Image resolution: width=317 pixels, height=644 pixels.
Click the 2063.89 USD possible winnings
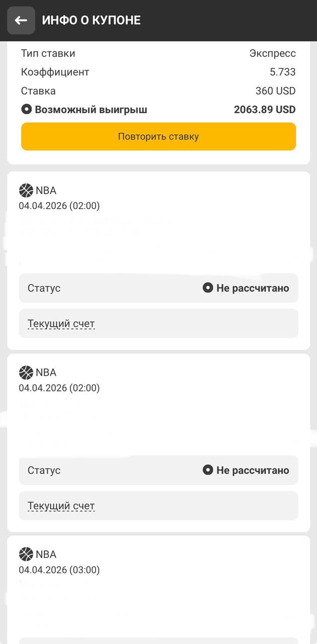265,110
